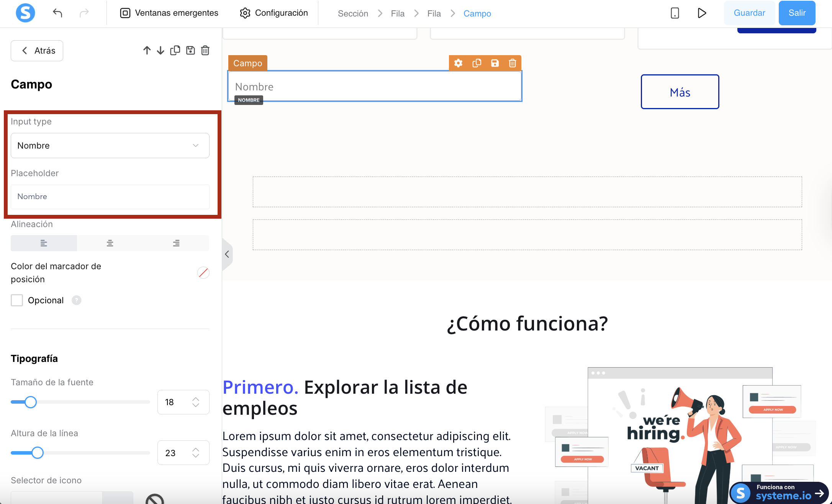The width and height of the screenshot is (832, 504).
Task: Select right alignment option
Action: [x=176, y=243]
